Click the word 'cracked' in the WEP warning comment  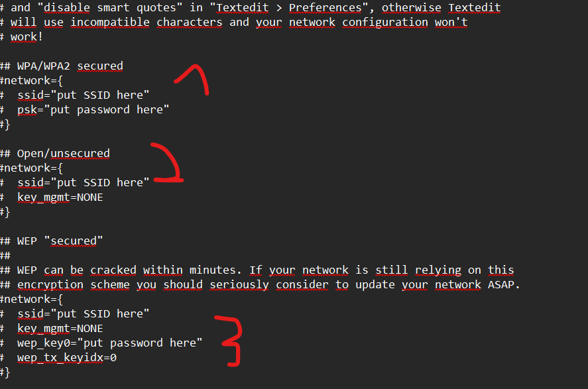tap(113, 270)
